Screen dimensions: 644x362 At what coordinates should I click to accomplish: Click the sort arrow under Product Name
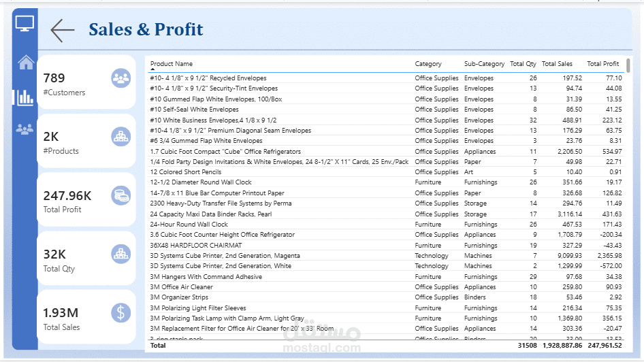coord(152,69)
